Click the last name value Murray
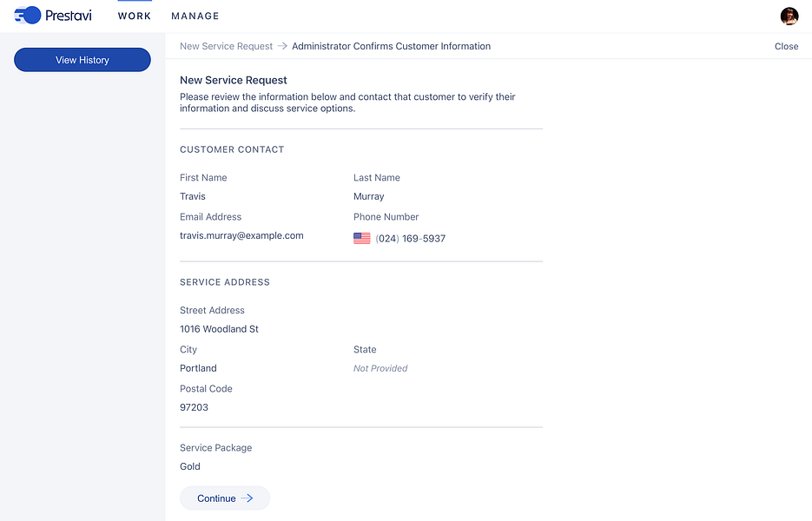This screenshot has width=812, height=521. coord(369,196)
